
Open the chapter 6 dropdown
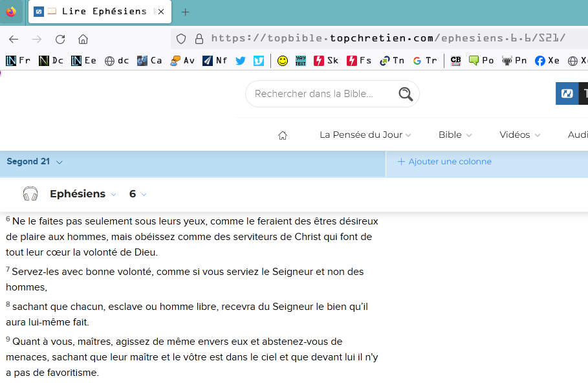click(x=138, y=194)
